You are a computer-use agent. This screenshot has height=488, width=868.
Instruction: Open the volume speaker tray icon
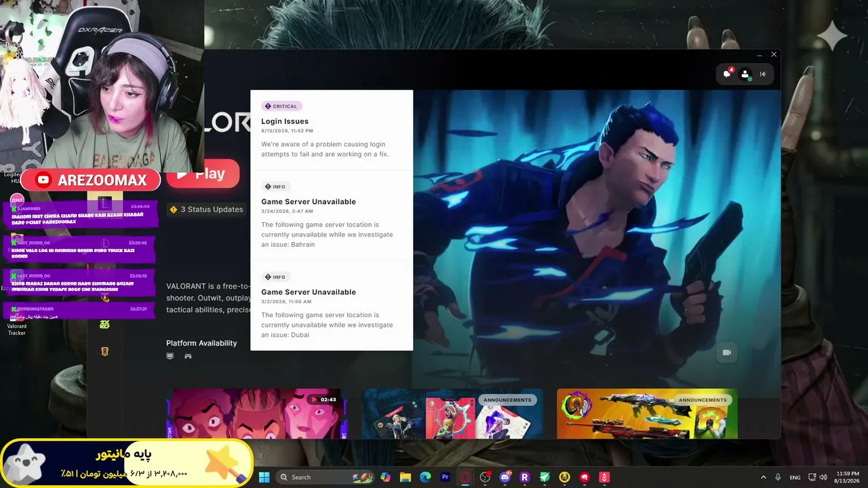click(x=824, y=477)
